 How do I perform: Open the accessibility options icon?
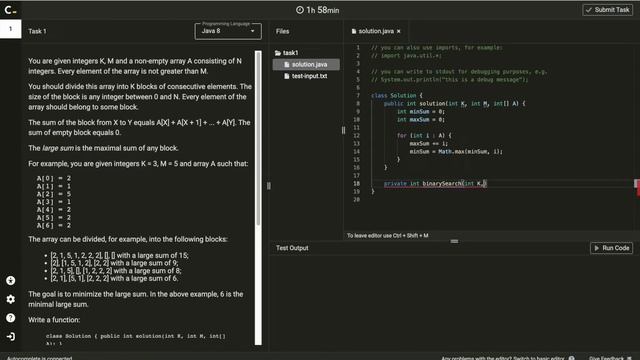[11, 280]
